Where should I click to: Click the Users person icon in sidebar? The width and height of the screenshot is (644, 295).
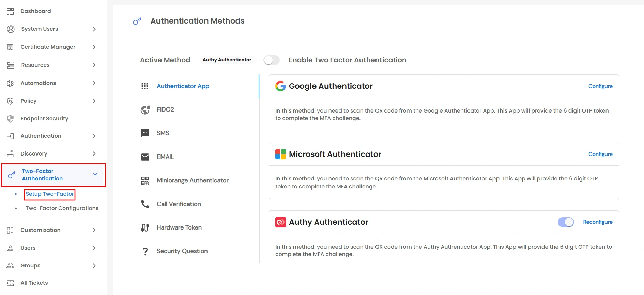[x=10, y=248]
